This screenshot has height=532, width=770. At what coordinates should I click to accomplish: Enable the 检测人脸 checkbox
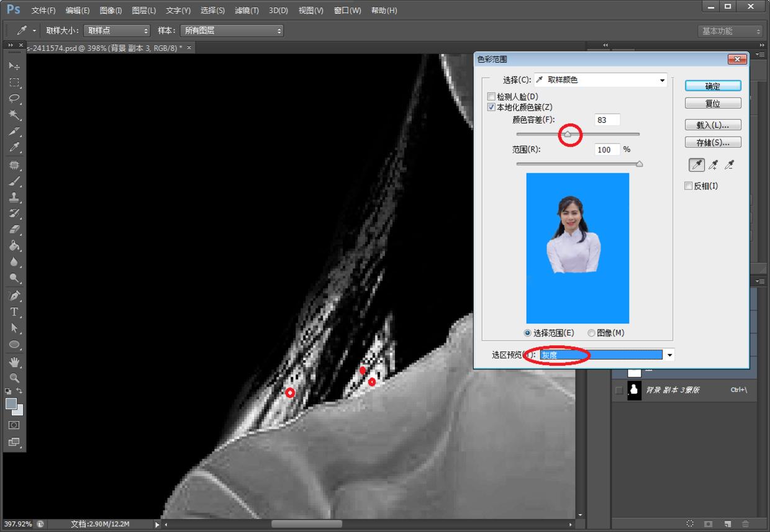[492, 97]
